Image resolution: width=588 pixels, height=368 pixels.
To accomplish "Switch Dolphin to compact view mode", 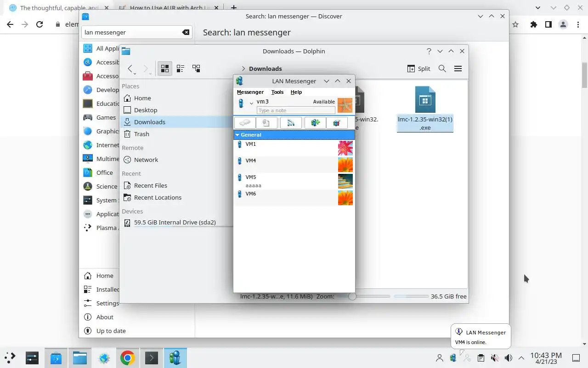I will pos(181,69).
